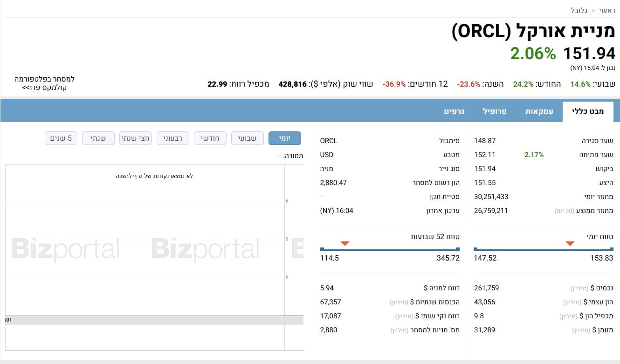This screenshot has width=620, height=364.
Task: Switch chart to רבעוני period
Action: (173, 138)
